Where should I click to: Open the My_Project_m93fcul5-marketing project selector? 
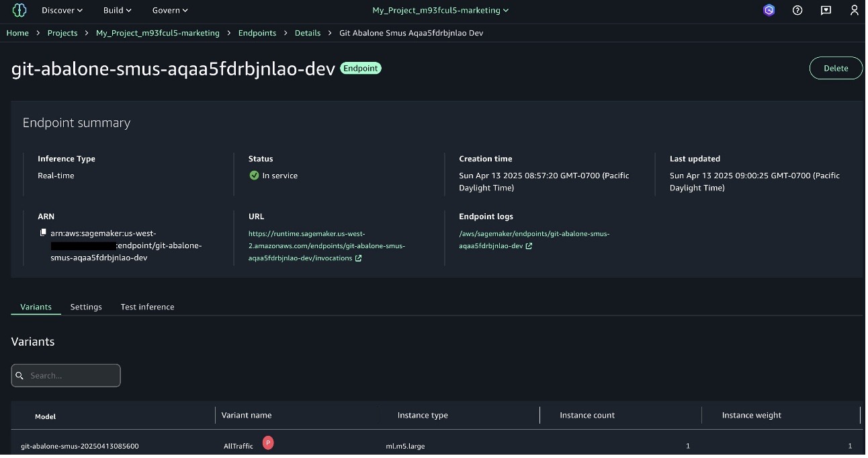tap(441, 10)
